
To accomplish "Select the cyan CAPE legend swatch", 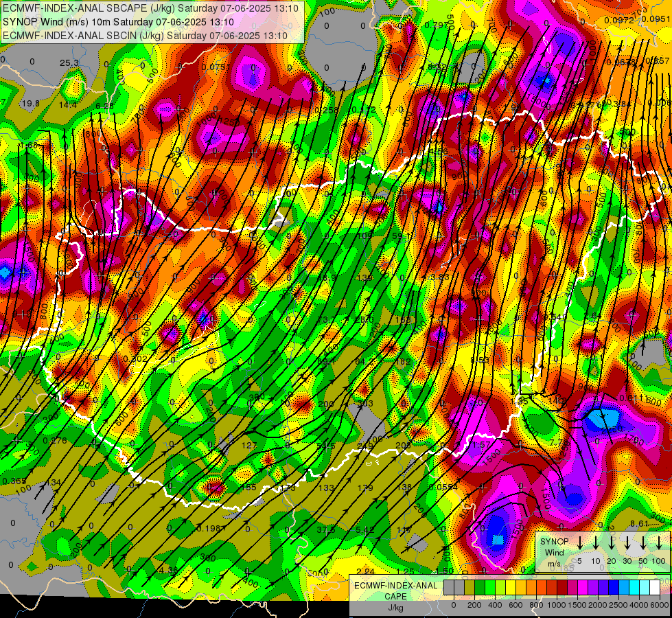I will 634,587.
